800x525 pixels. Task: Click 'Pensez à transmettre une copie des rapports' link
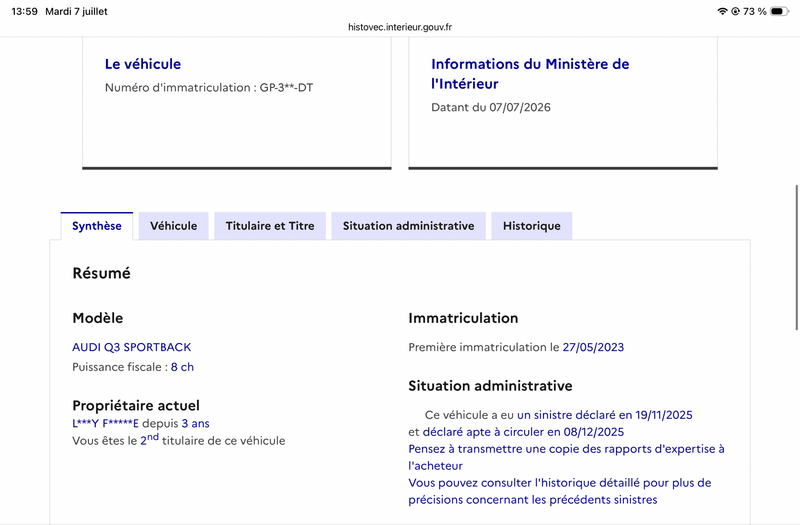click(566, 457)
